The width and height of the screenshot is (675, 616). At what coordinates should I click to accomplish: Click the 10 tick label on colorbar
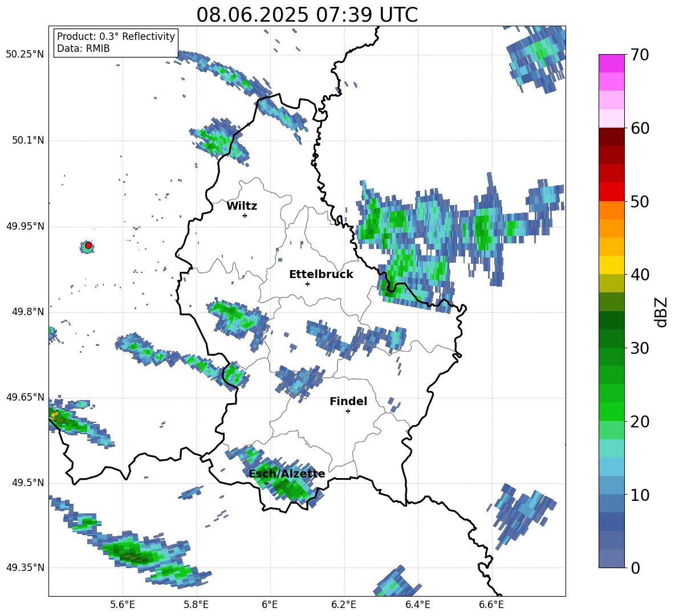click(640, 495)
